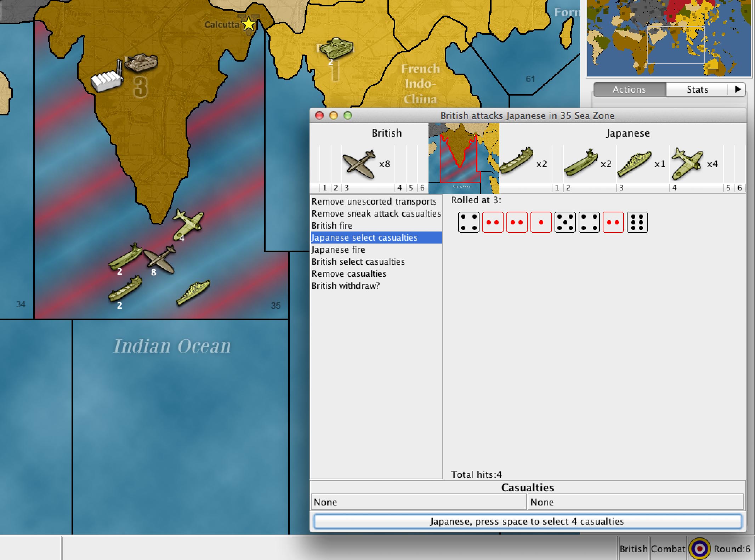Click the British fighter icon in battle panel
The height and width of the screenshot is (560, 755).
[x=359, y=164]
